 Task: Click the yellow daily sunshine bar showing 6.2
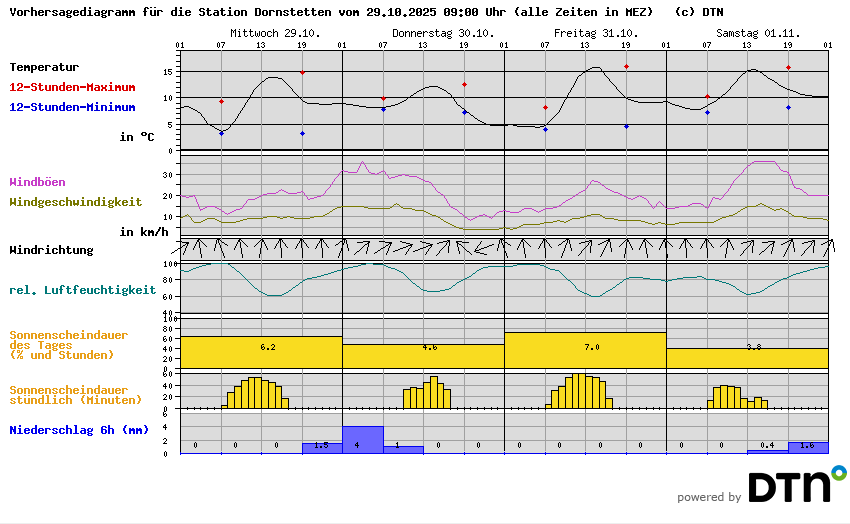261,352
